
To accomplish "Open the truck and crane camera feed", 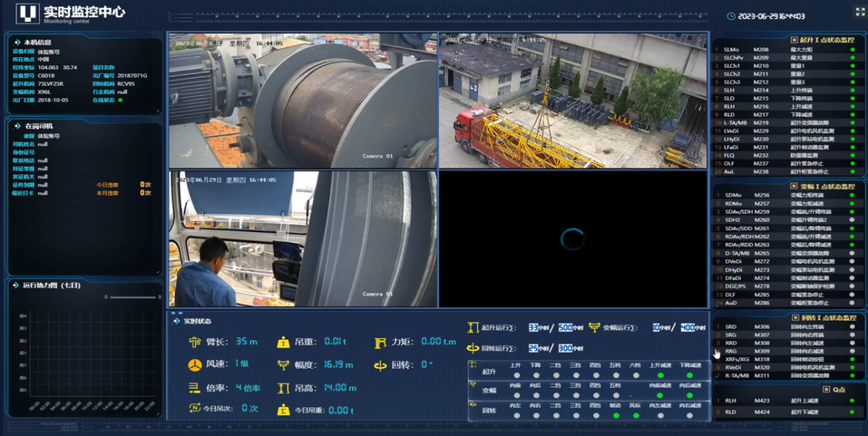I will tap(572, 101).
